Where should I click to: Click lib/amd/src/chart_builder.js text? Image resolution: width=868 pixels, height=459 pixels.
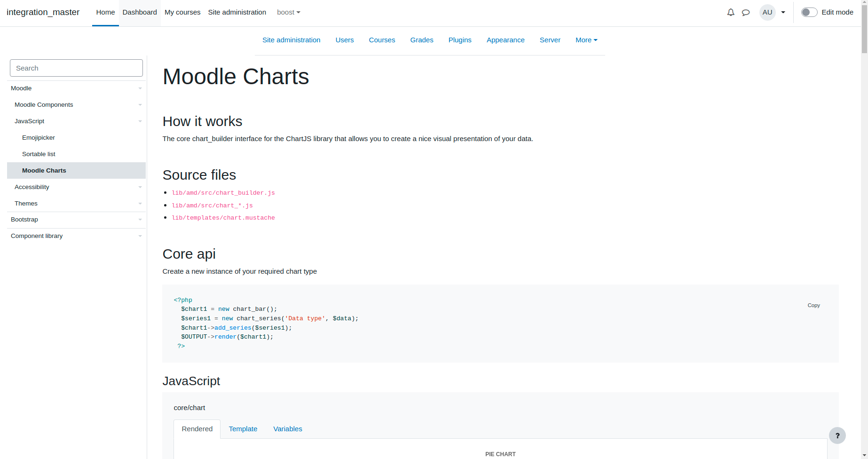tap(223, 193)
